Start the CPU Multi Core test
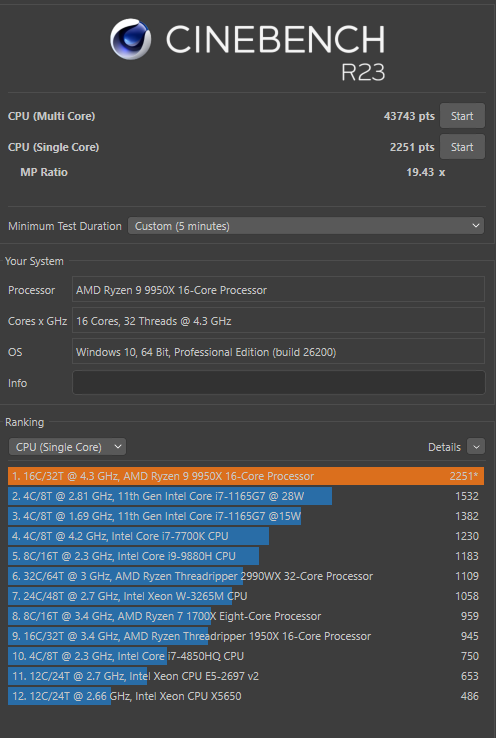Image resolution: width=496 pixels, height=738 pixels. click(x=462, y=116)
